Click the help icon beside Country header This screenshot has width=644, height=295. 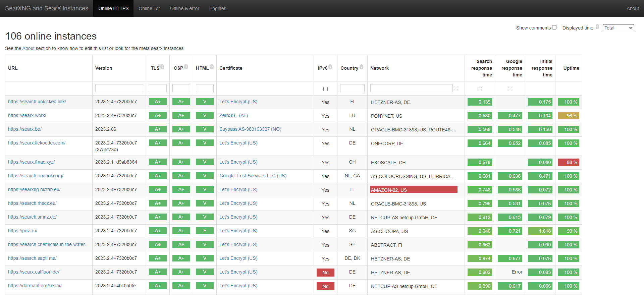(x=361, y=67)
